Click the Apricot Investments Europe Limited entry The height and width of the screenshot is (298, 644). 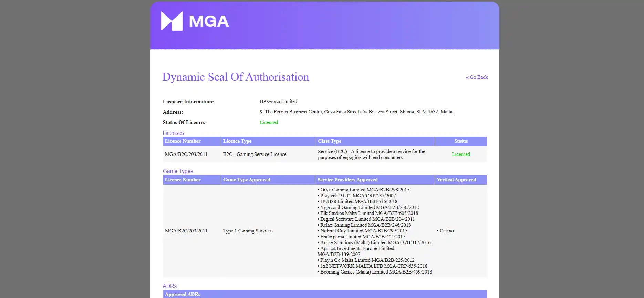point(356,251)
